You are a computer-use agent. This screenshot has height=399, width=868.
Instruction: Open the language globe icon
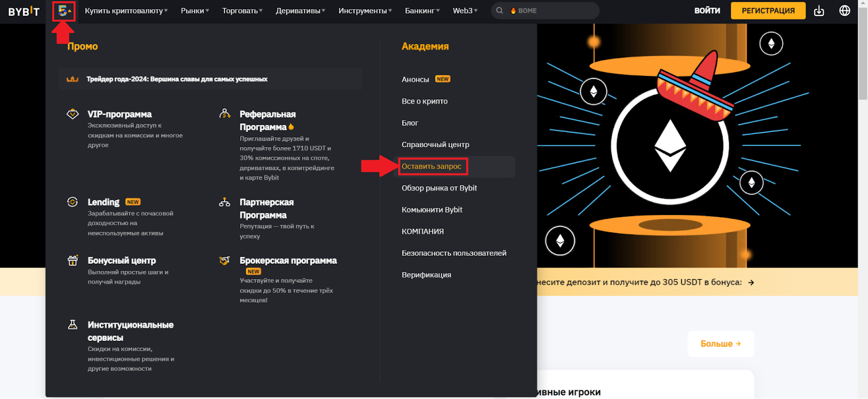point(845,11)
